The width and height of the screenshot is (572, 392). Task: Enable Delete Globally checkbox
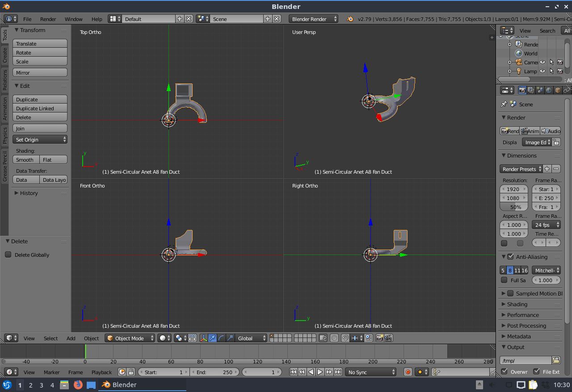8,254
